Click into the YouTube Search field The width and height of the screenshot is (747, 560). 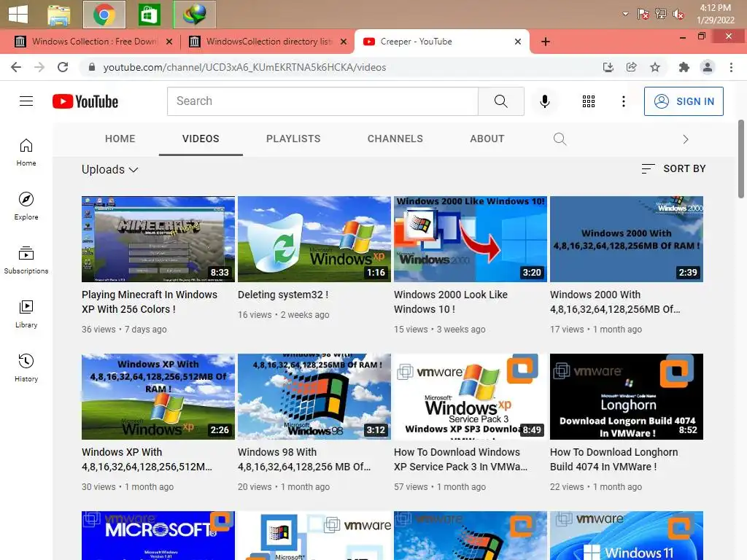(x=322, y=101)
